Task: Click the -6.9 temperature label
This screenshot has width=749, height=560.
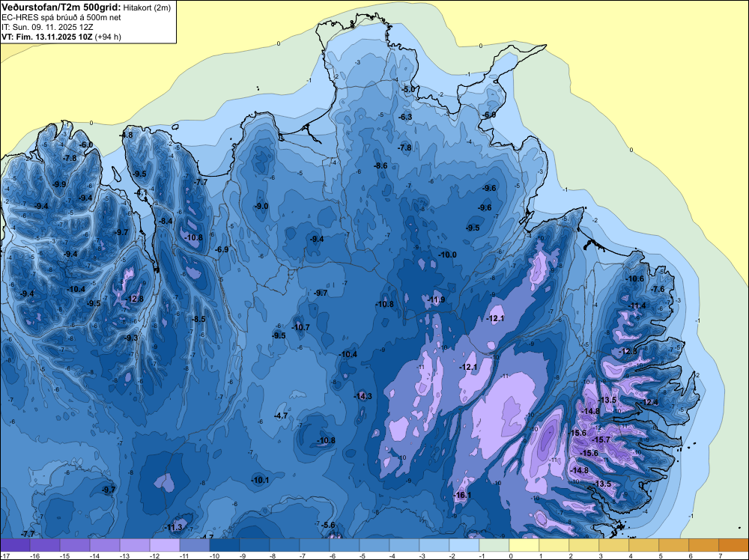Action: pyautogui.click(x=222, y=249)
